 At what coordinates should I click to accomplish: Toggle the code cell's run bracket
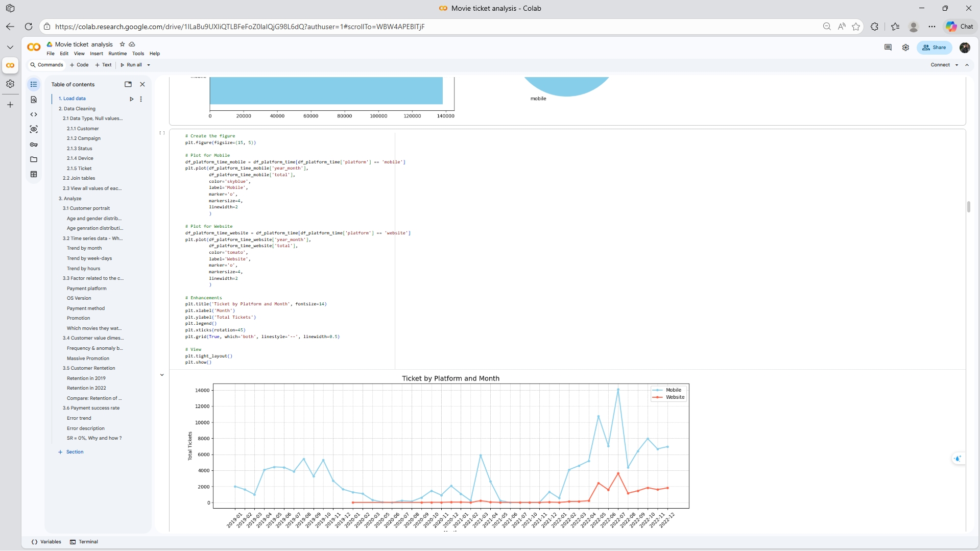pos(162,133)
